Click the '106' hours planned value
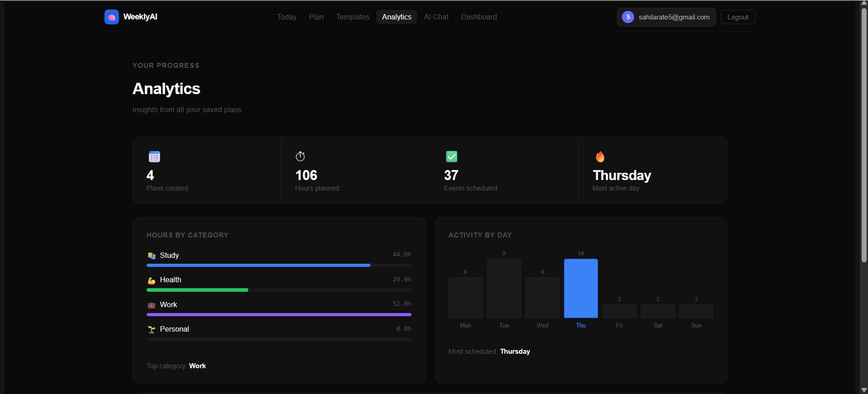 point(306,176)
